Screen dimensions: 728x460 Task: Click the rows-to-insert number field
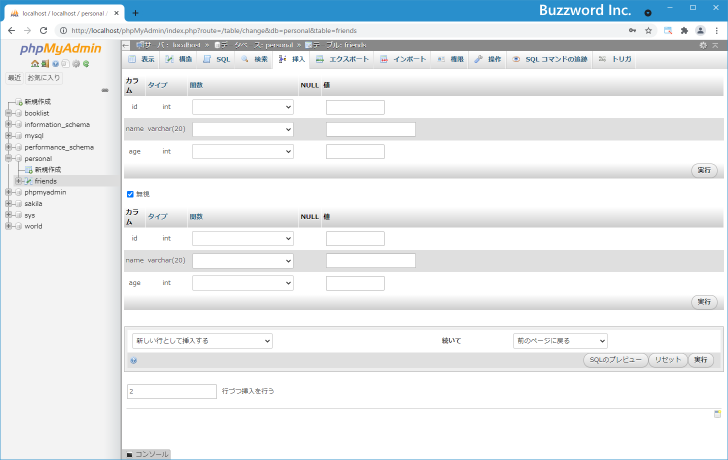[x=171, y=391]
